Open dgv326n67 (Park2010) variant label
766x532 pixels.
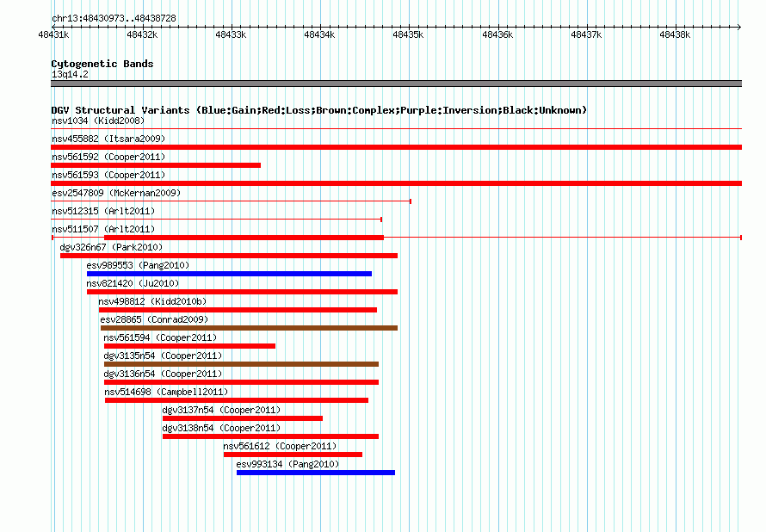(x=111, y=247)
